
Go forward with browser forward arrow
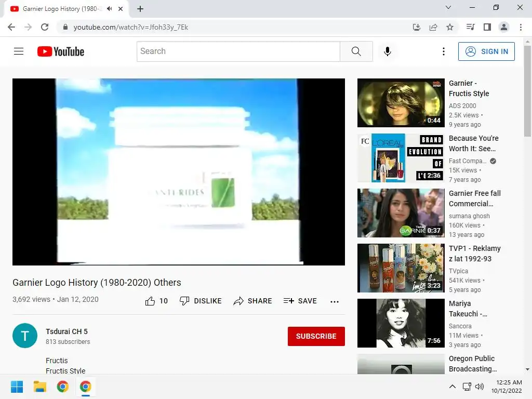[28, 27]
